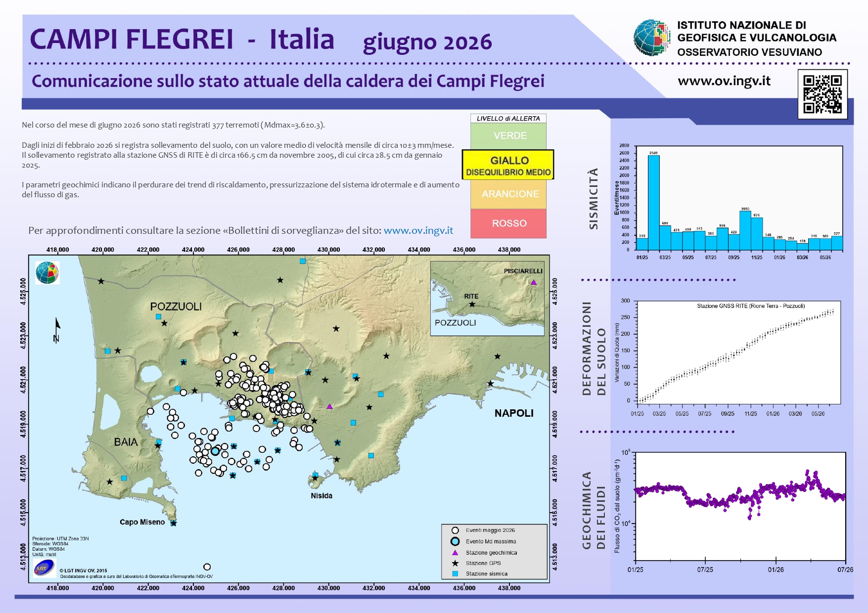Click 'ISTITUTO NAZIONALE DI GEOFISICA E VULCANOLOGIA' text
The image size is (868, 613).
(x=756, y=31)
